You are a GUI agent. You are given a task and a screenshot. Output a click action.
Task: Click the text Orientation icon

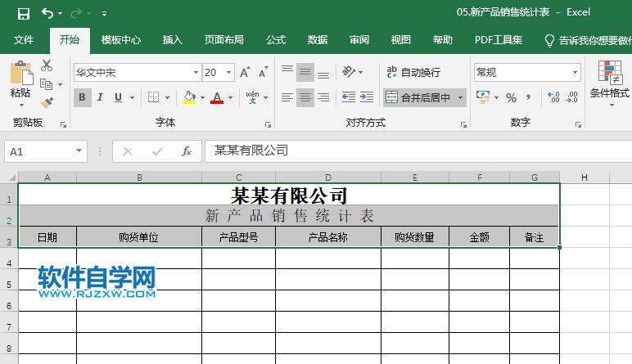pyautogui.click(x=349, y=72)
